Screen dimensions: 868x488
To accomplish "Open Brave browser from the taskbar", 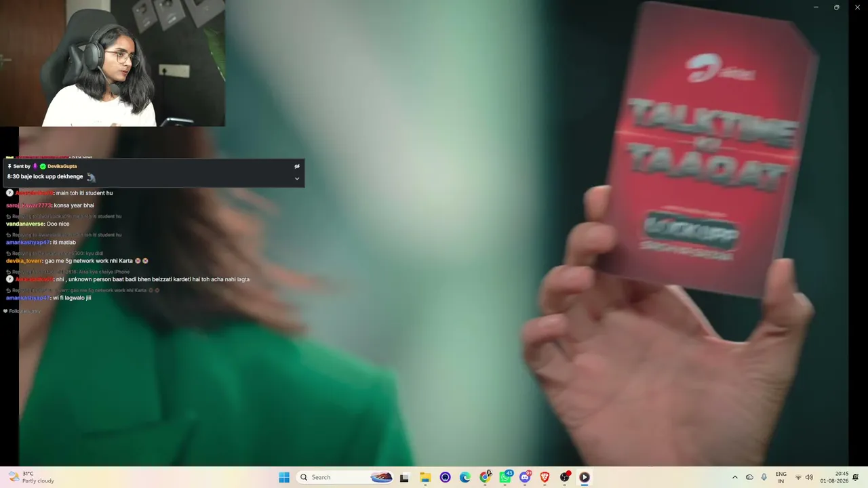I will point(545,477).
